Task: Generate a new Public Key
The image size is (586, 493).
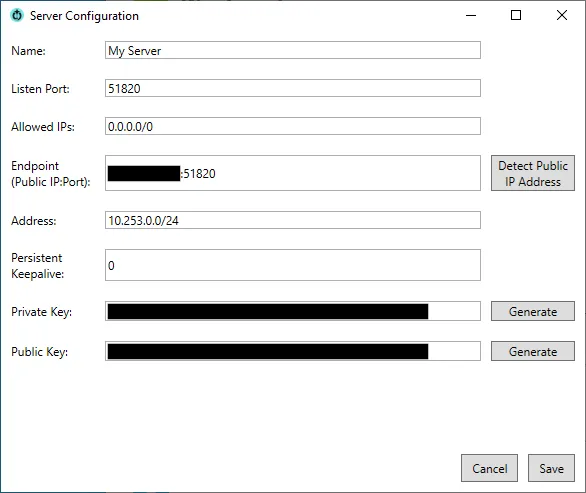Action: pos(533,351)
